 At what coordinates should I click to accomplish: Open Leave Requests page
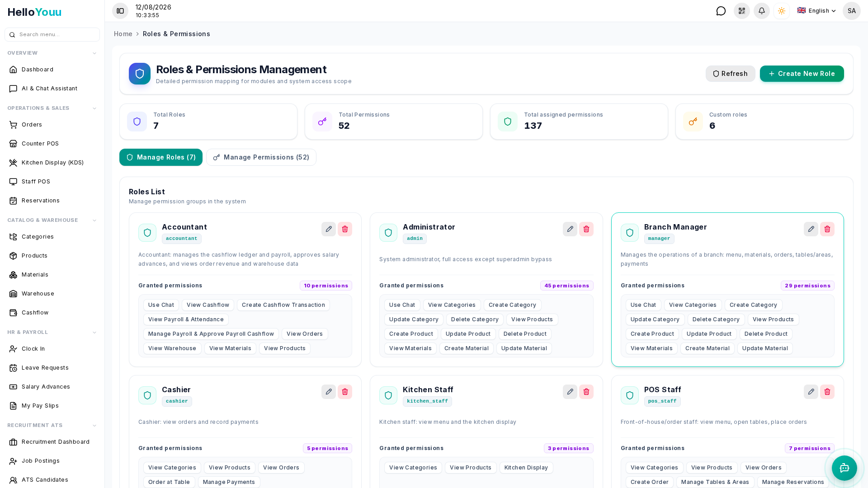(52, 368)
